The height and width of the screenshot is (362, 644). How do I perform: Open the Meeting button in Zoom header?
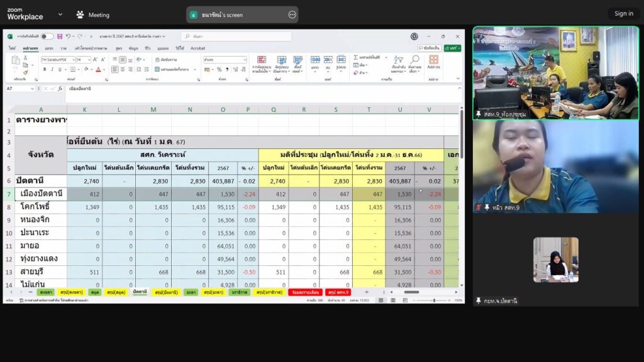point(92,14)
